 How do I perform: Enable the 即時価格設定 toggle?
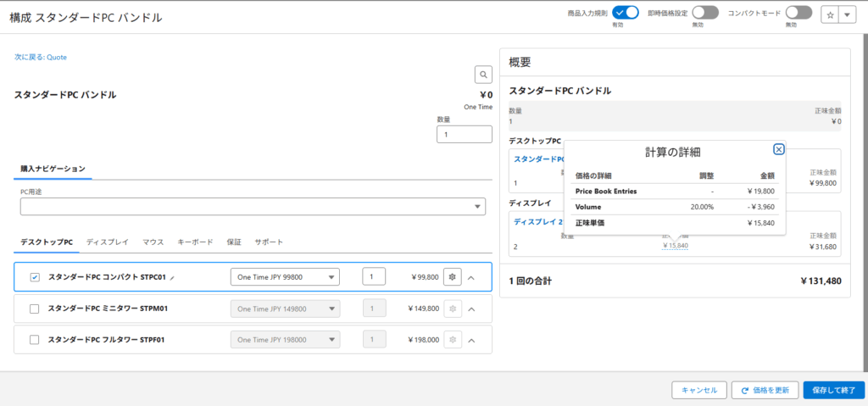(x=705, y=12)
